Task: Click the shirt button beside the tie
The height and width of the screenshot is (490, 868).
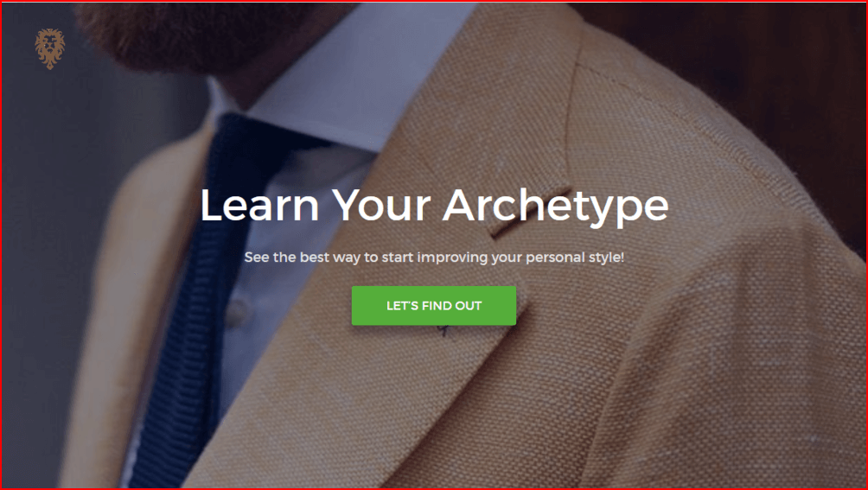Action: [x=238, y=313]
